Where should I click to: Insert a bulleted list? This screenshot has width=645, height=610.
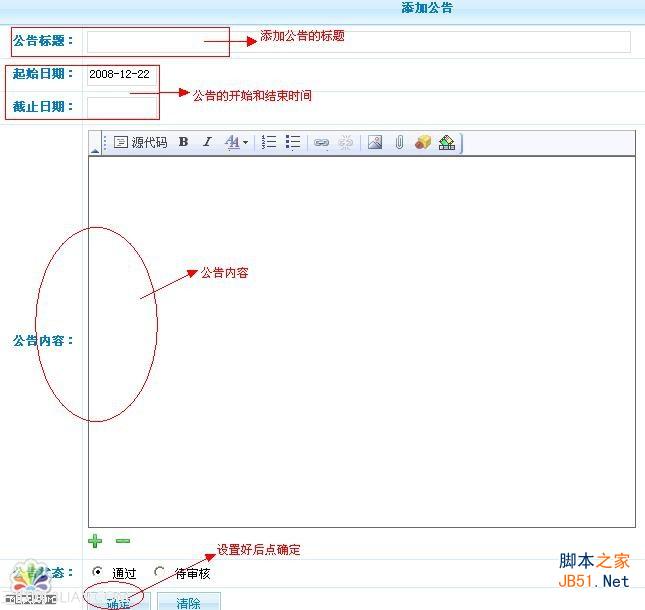[293, 142]
